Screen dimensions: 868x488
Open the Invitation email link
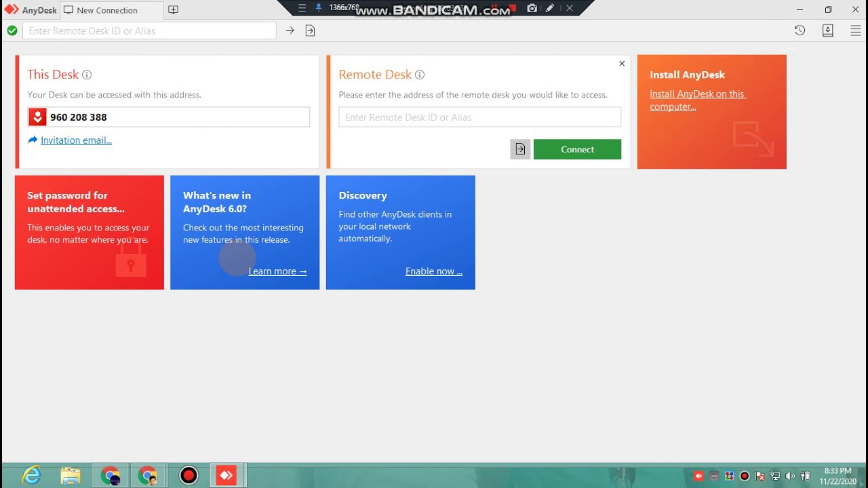coord(76,140)
